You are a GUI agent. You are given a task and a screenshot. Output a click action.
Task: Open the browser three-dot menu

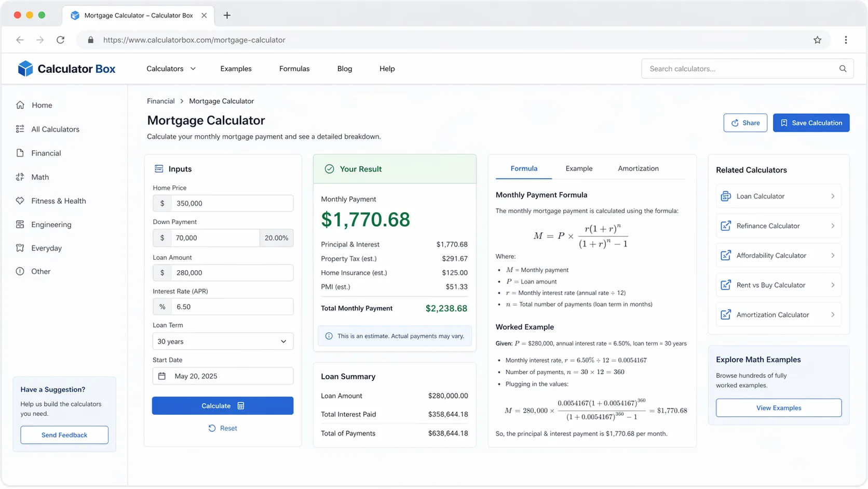click(x=846, y=40)
